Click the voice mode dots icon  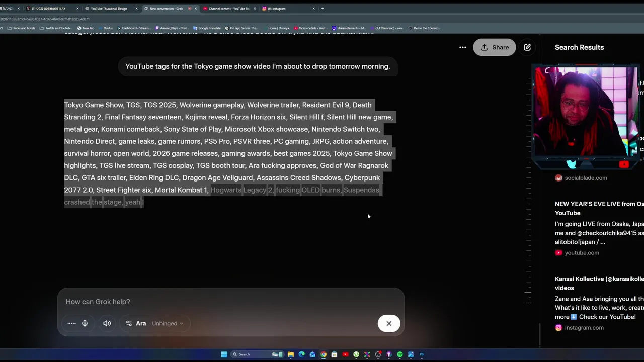coord(71,323)
